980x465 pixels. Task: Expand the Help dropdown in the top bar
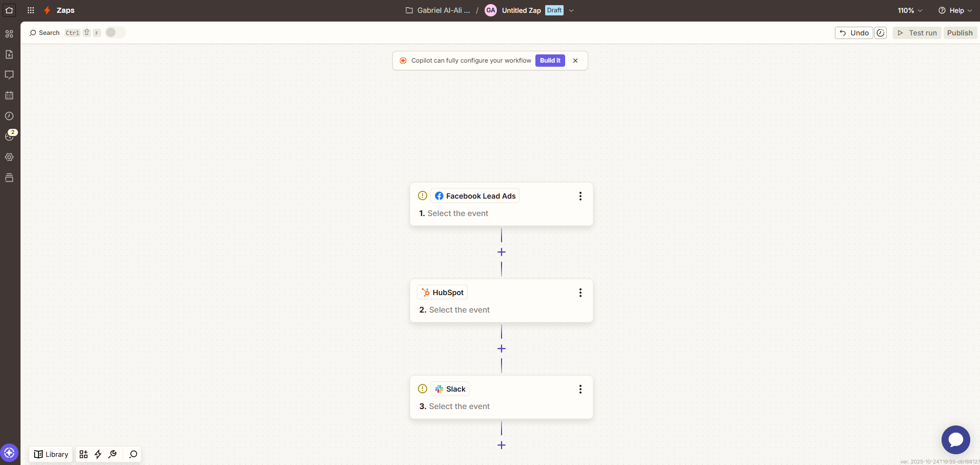pyautogui.click(x=955, y=10)
